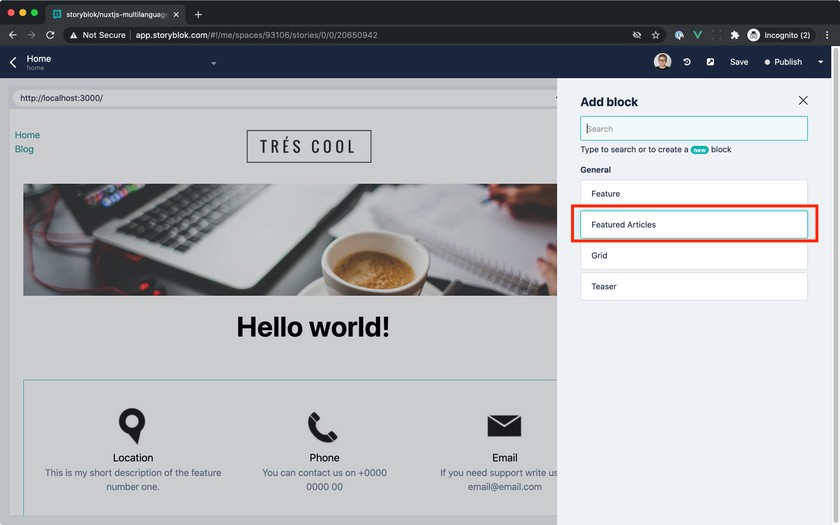Image resolution: width=840 pixels, height=525 pixels.
Task: Select the Grid block
Action: (694, 256)
